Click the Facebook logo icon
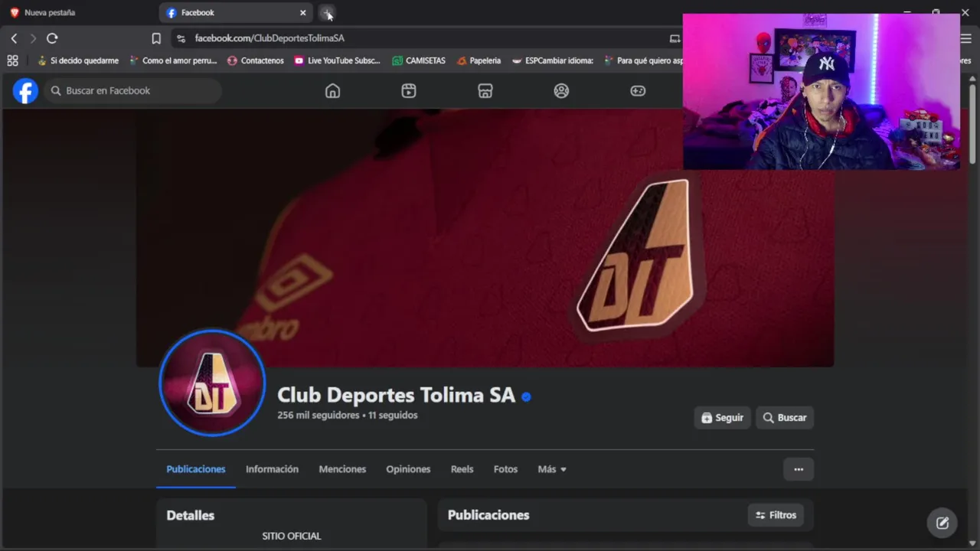The image size is (980, 551). coord(25,91)
